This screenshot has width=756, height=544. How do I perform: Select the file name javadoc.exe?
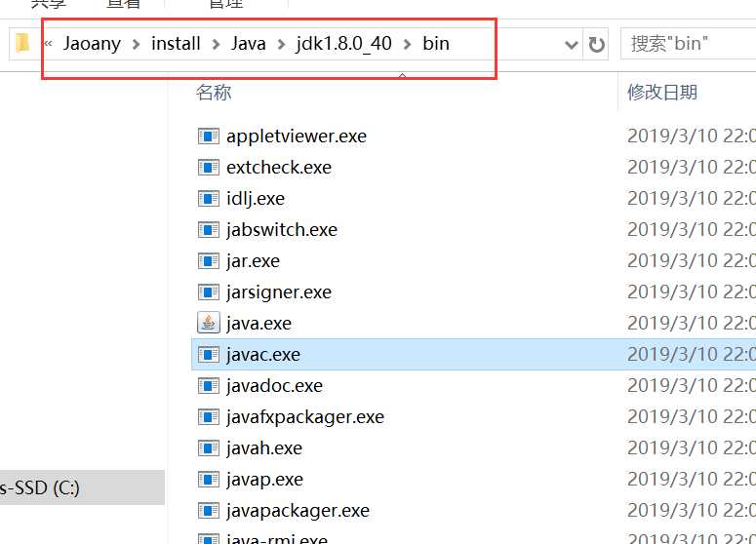point(275,386)
